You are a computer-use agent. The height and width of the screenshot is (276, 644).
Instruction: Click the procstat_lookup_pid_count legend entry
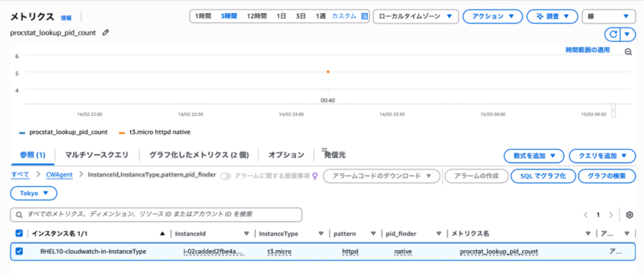64,132
